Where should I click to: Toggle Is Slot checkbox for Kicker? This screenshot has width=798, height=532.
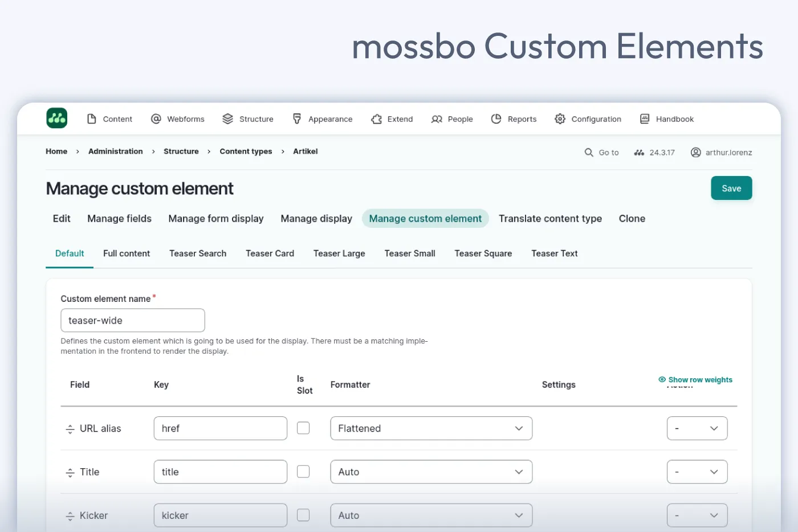tap(303, 515)
